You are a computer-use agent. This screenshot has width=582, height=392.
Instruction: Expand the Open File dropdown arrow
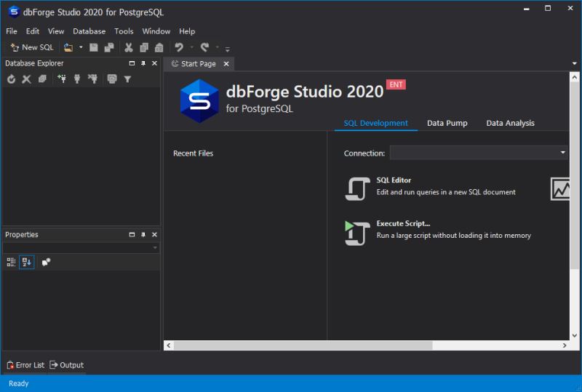point(81,47)
